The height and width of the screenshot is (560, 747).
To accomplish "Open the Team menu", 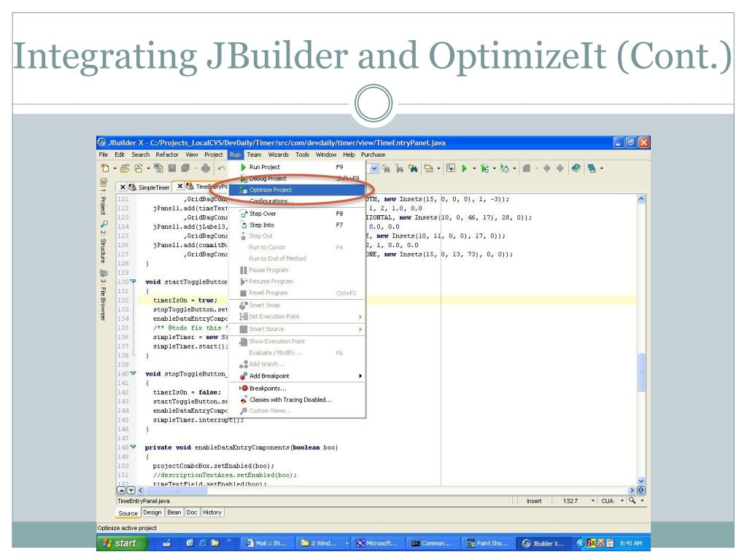I will click(x=254, y=155).
